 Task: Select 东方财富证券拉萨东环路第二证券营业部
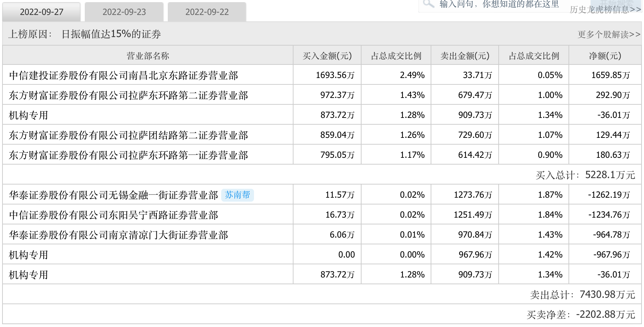[128, 95]
